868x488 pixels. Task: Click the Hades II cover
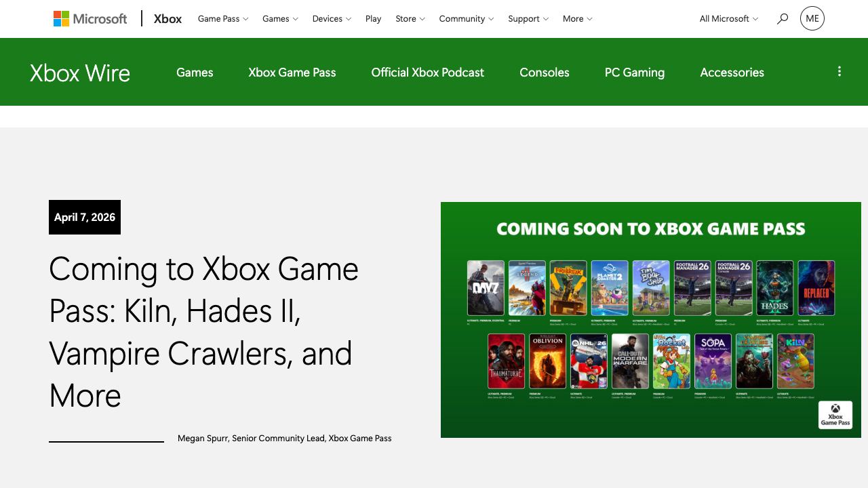tap(775, 288)
